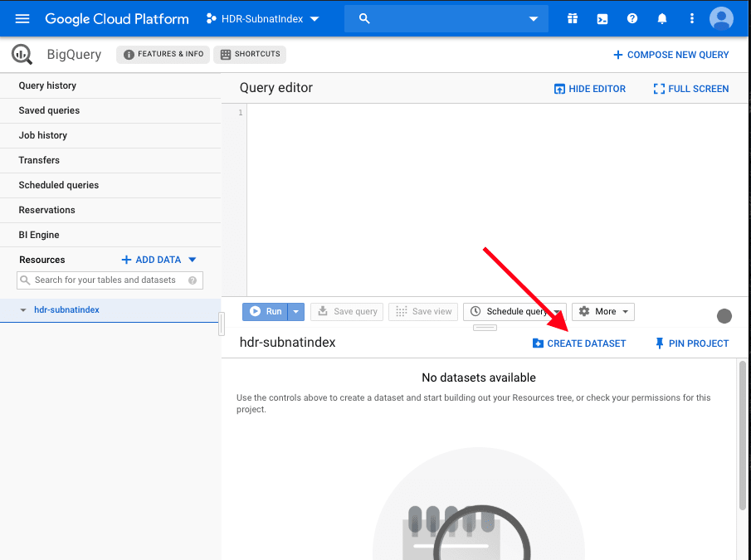Open the HDR-SubnatIndex project selector
The height and width of the screenshot is (560, 751).
262,18
